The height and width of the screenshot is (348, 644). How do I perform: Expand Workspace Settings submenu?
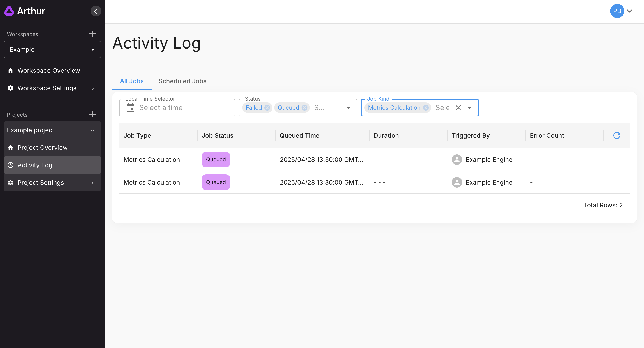(x=92, y=88)
